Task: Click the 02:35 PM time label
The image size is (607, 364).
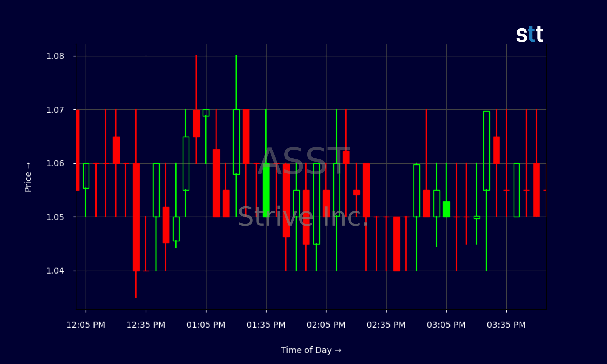Action: click(x=386, y=325)
